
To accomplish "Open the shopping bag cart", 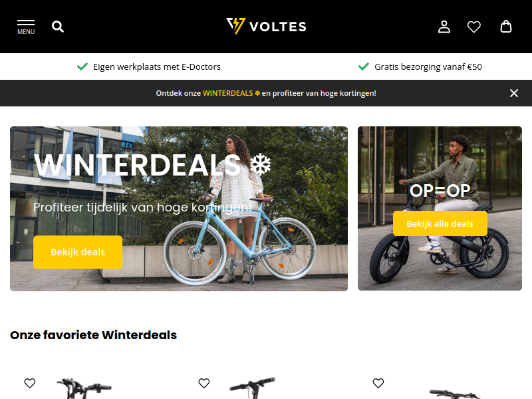I will pyautogui.click(x=506, y=27).
